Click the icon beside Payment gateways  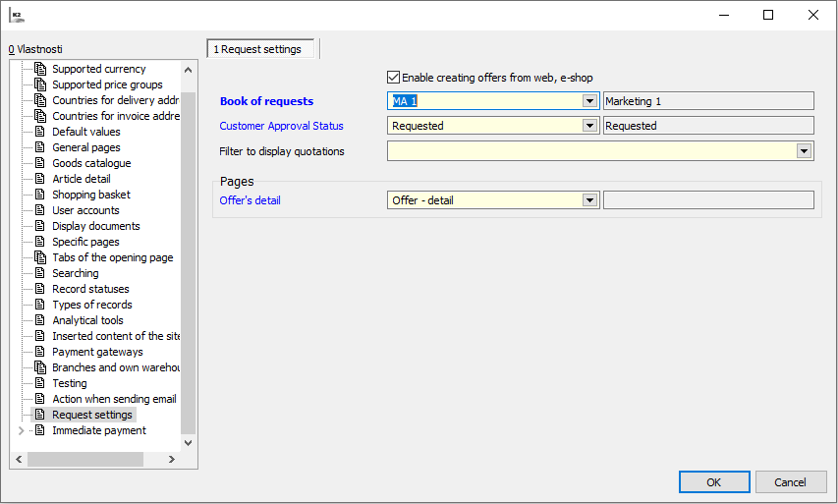coord(40,352)
